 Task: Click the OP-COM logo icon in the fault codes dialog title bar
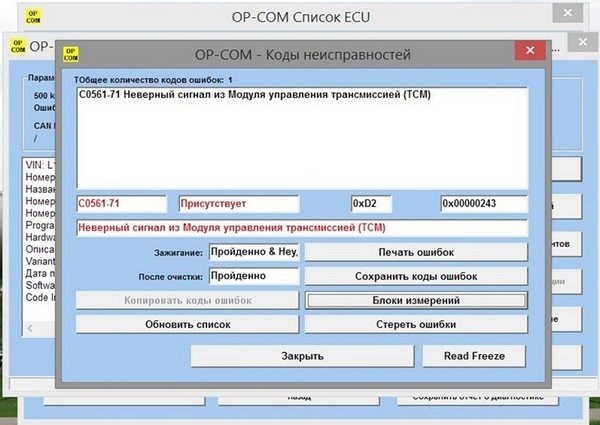[x=72, y=53]
